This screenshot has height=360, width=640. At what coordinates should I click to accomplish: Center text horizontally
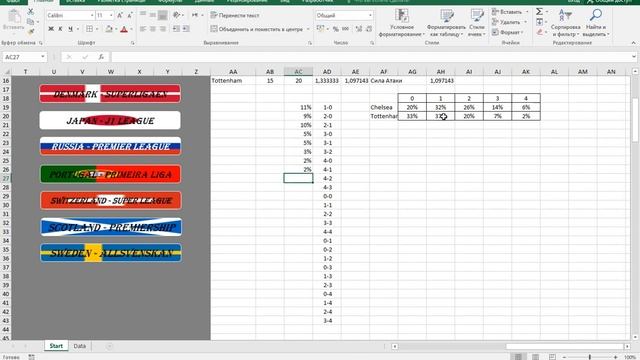(x=153, y=29)
